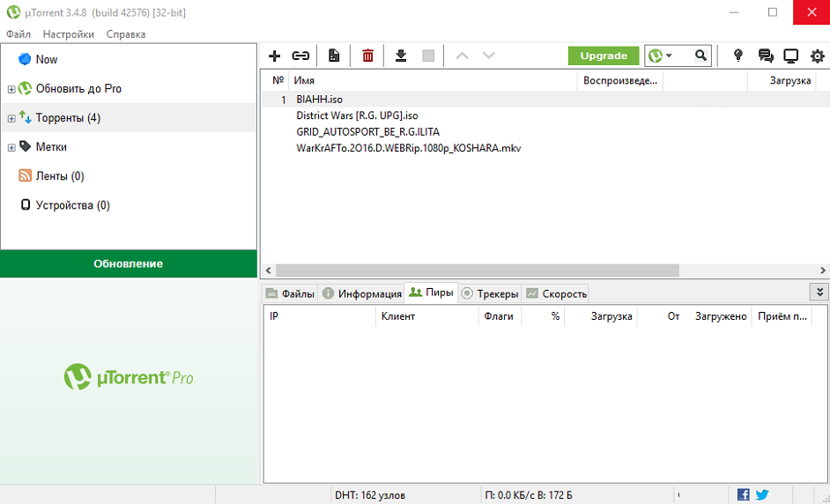Sort torrents by Загрузка column header
The height and width of the screenshot is (504, 830).
click(x=790, y=80)
